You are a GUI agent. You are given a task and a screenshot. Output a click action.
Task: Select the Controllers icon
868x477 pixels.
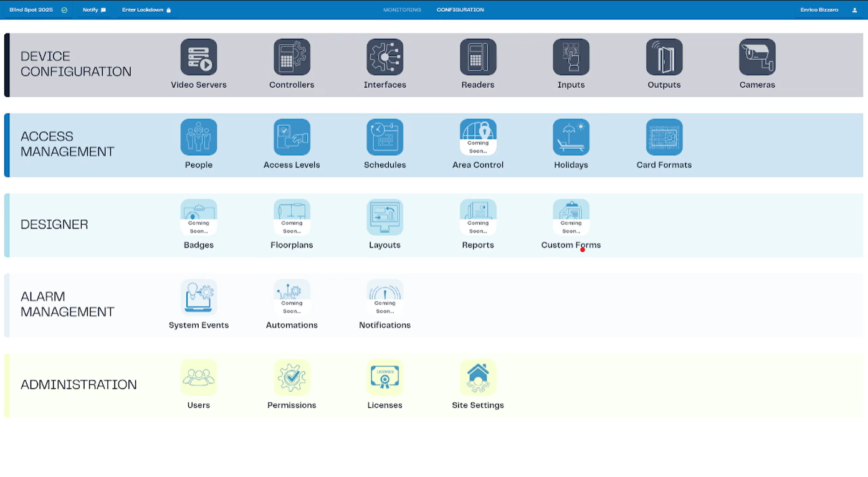click(x=291, y=56)
